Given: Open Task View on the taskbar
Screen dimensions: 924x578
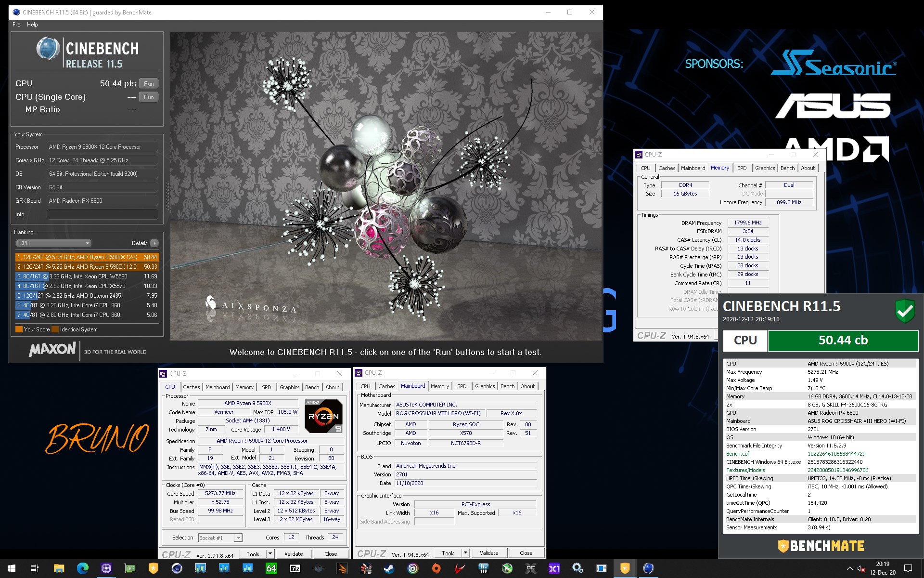Looking at the screenshot, I should [x=35, y=568].
